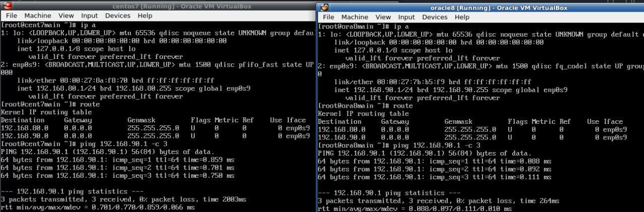
Task: Click 192.168.90.0 destination row in centos7 routing table
Action: point(155,136)
